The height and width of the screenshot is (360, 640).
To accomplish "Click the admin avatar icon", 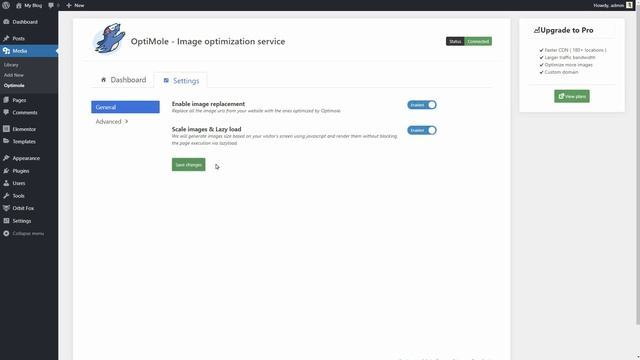I will (x=629, y=5).
